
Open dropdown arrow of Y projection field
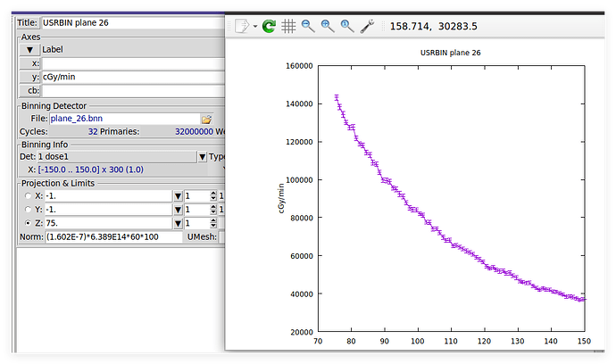[178, 210]
